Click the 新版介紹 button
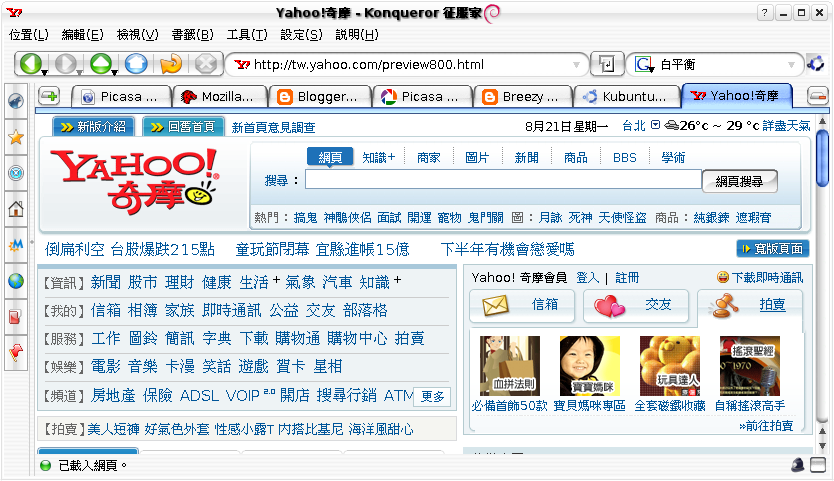This screenshot has height=481, width=834. [93, 127]
